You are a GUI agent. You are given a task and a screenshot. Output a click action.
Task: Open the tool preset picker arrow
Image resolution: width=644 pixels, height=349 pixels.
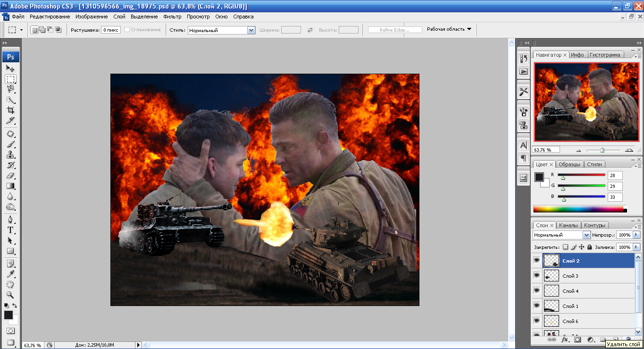pos(22,30)
